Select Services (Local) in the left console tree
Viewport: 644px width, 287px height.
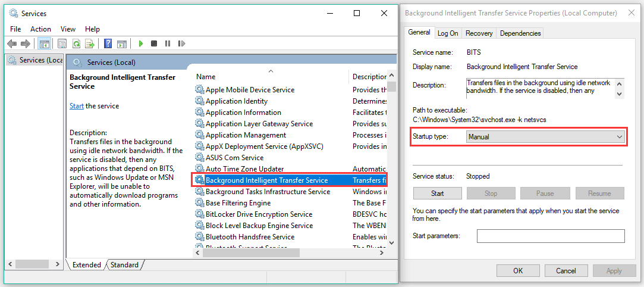click(35, 60)
